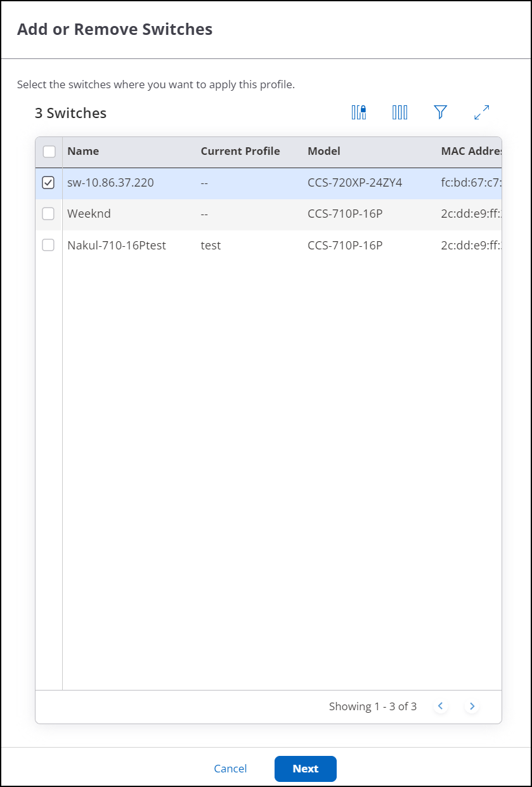Check the Nakul-710-16Ptest switch

(x=48, y=245)
